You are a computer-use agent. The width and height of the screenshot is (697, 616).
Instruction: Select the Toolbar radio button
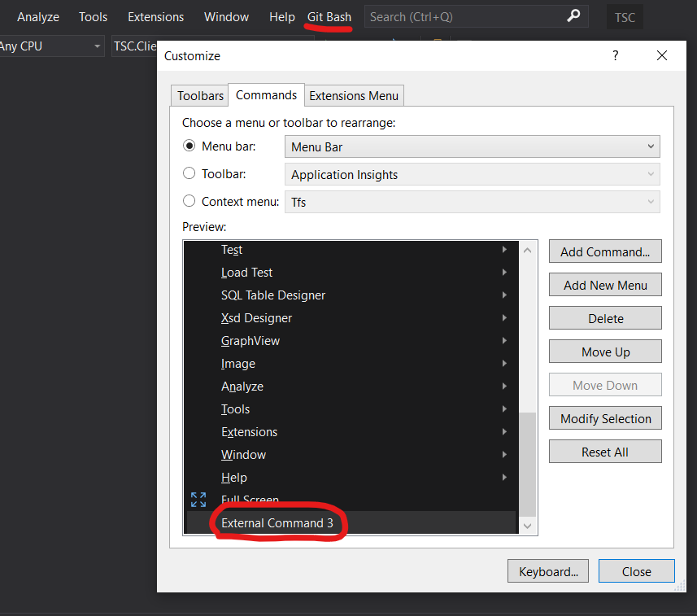(x=189, y=173)
